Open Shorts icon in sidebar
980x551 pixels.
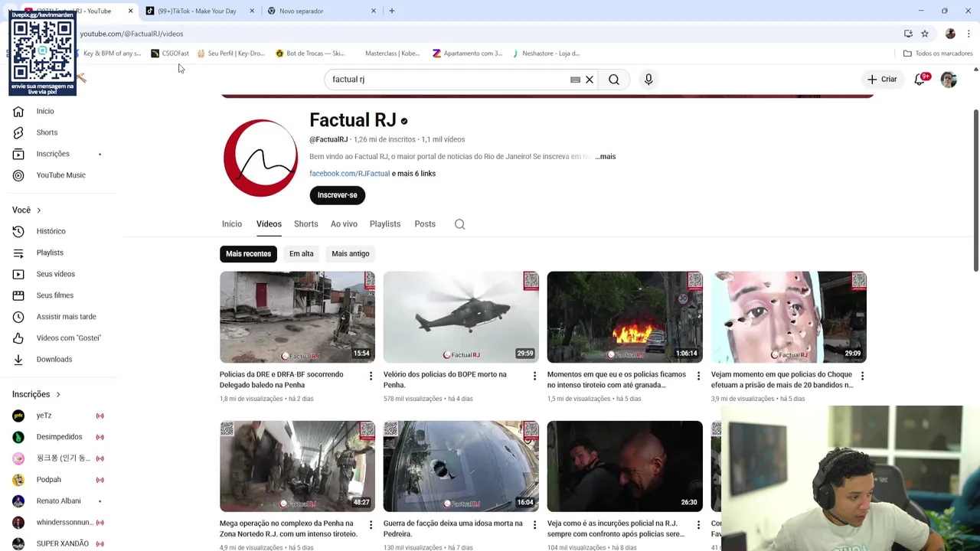pyautogui.click(x=18, y=133)
